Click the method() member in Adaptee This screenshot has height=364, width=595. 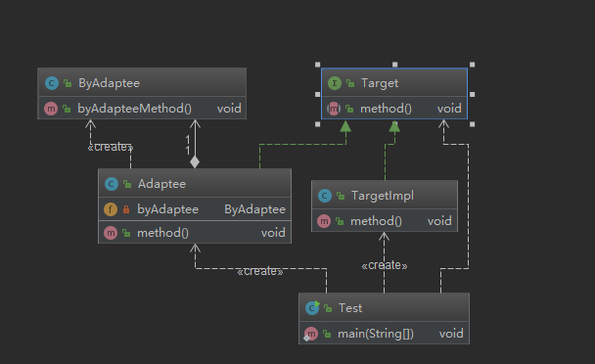pyautogui.click(x=162, y=233)
